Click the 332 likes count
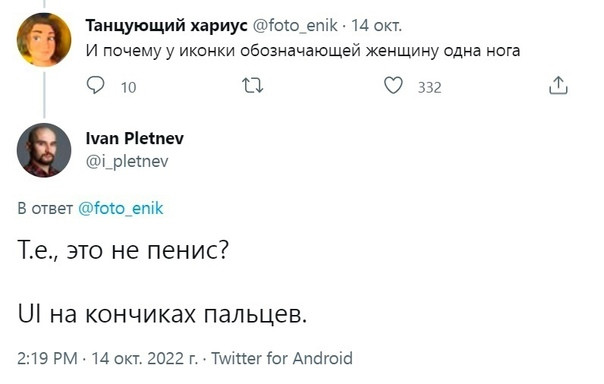604x384 pixels. tap(430, 87)
